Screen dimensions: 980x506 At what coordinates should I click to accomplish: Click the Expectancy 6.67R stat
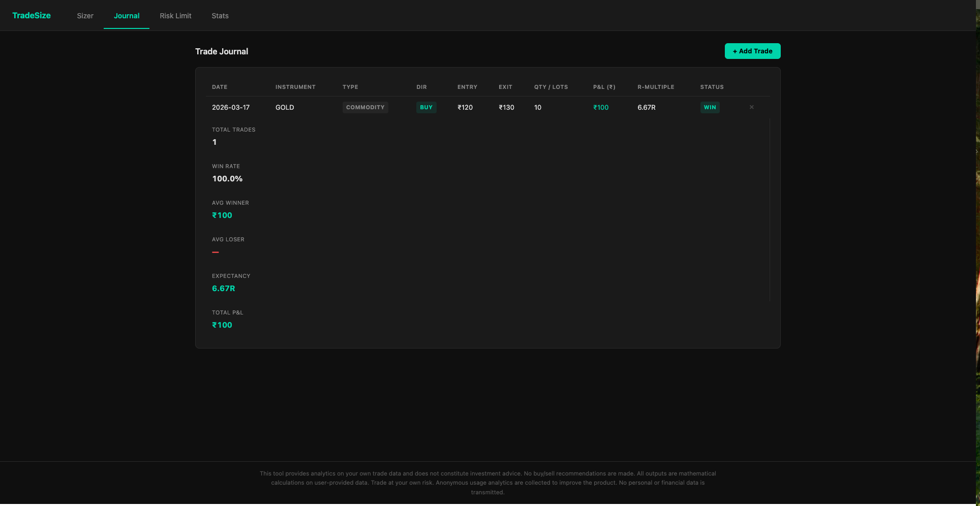tap(224, 288)
